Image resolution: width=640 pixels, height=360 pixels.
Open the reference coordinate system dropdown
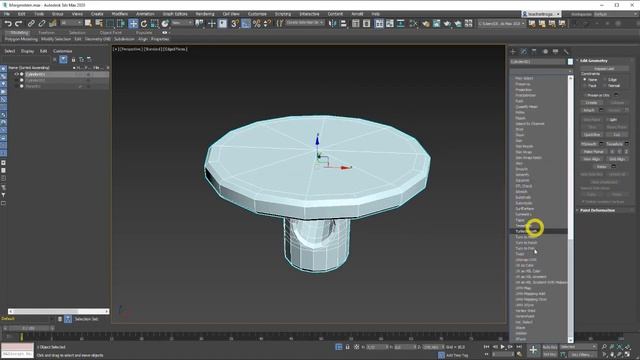point(182,24)
